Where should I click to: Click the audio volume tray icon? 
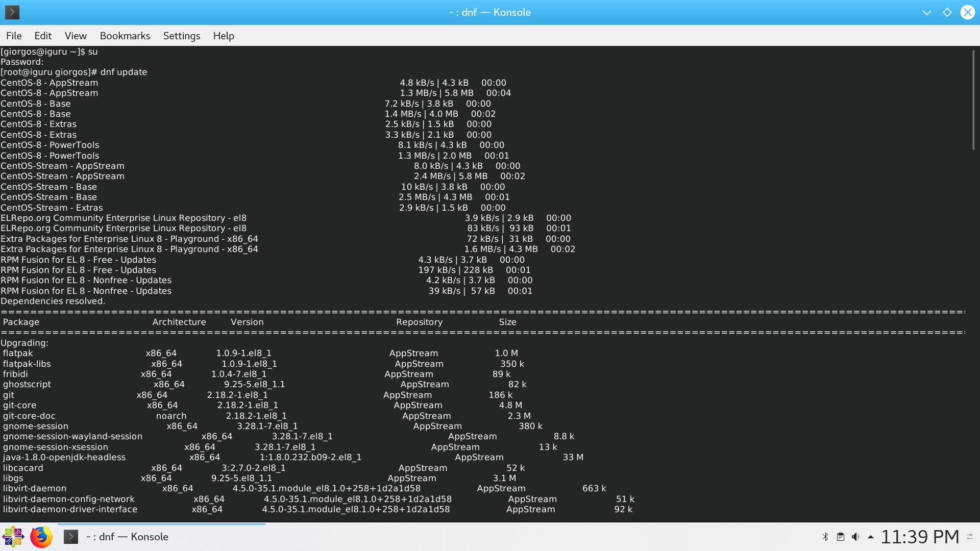pos(856,537)
